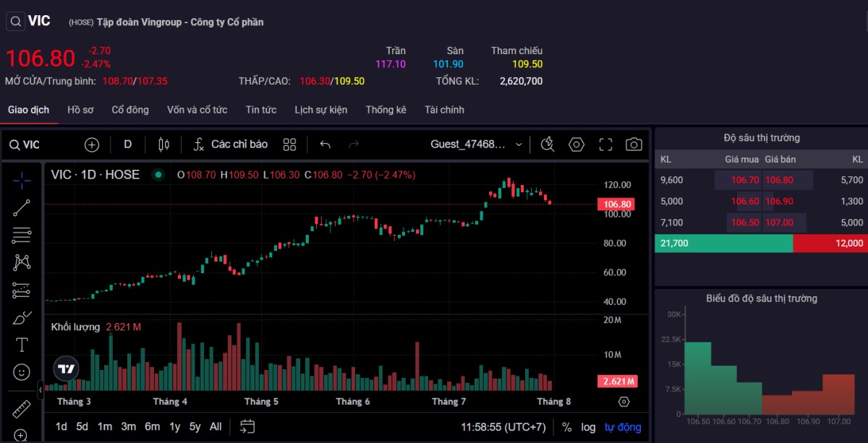Toggle percentage scale on the chart
Viewport: 868px width, 443px height.
pos(566,427)
